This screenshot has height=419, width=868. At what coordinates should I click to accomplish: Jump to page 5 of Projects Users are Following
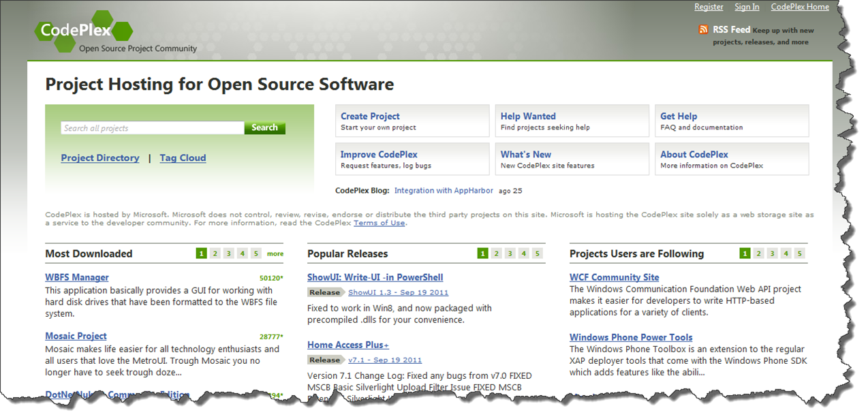click(x=799, y=253)
